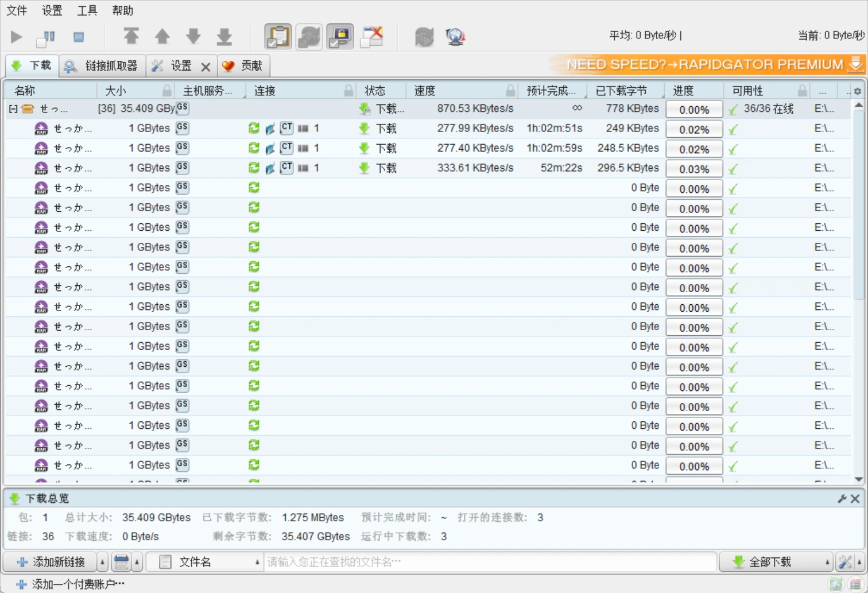Sort by the 状态 column header

coord(381,91)
